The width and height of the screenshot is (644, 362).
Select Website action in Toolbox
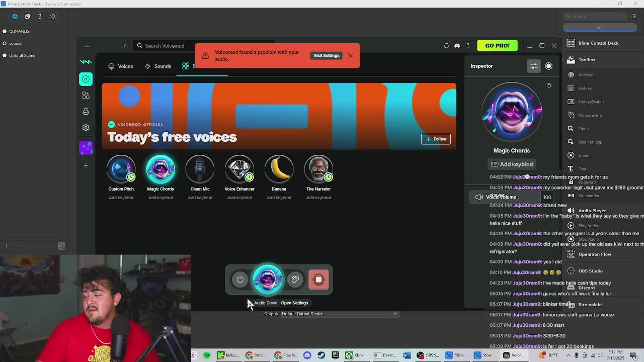point(586,75)
